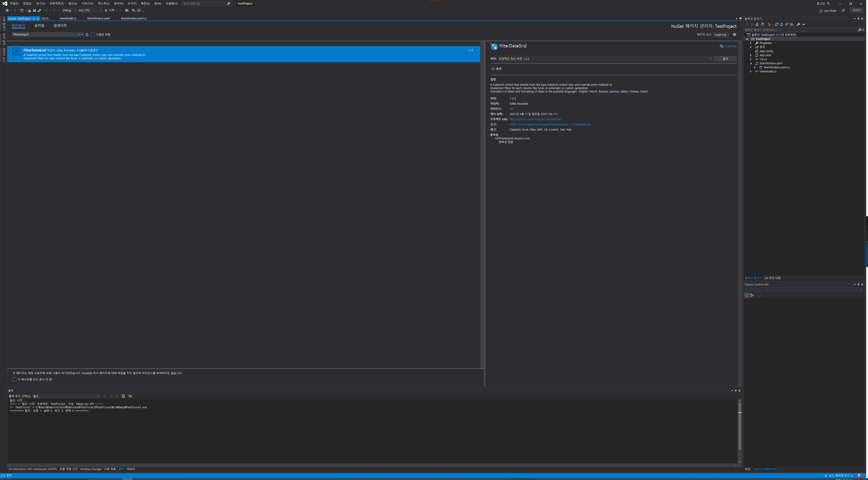Click Categorized view icon in Source Control Info
Screen dimensions: 868x480
tap(747, 295)
